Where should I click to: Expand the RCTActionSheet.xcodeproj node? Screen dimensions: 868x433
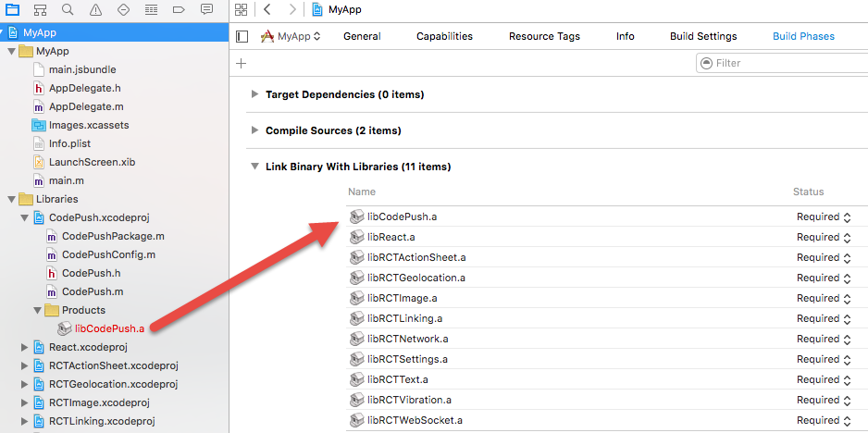click(x=24, y=366)
